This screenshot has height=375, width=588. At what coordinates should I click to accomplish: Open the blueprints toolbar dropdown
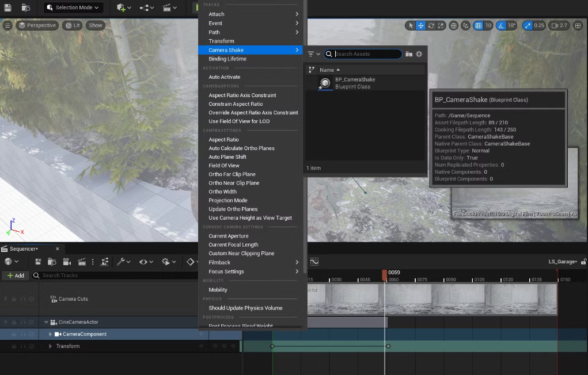[x=147, y=7]
